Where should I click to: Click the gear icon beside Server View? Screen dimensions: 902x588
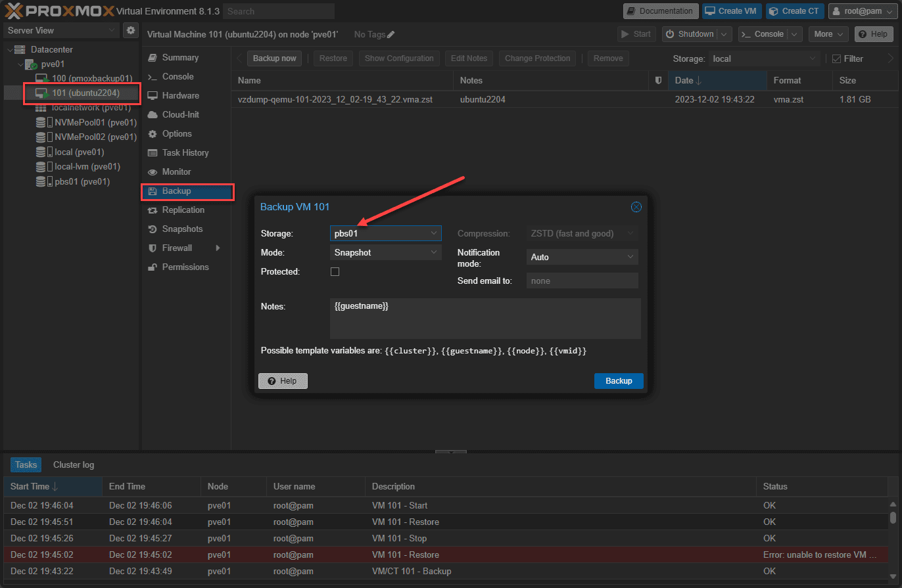point(130,30)
